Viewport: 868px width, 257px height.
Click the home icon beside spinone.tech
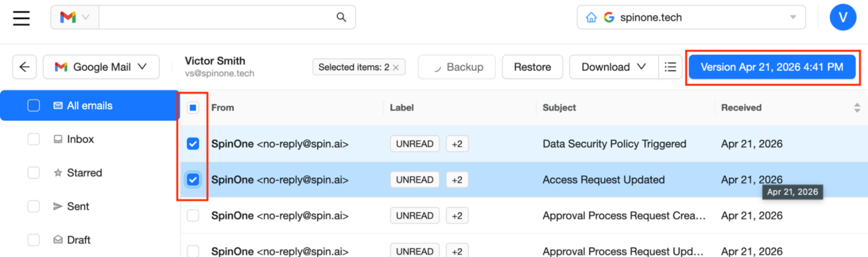pyautogui.click(x=591, y=17)
